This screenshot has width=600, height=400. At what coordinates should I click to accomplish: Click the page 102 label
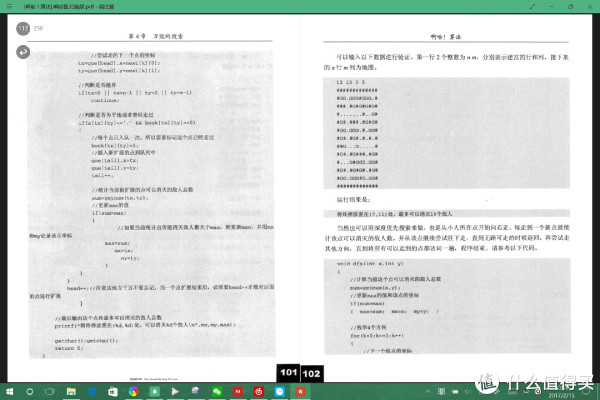point(311,374)
